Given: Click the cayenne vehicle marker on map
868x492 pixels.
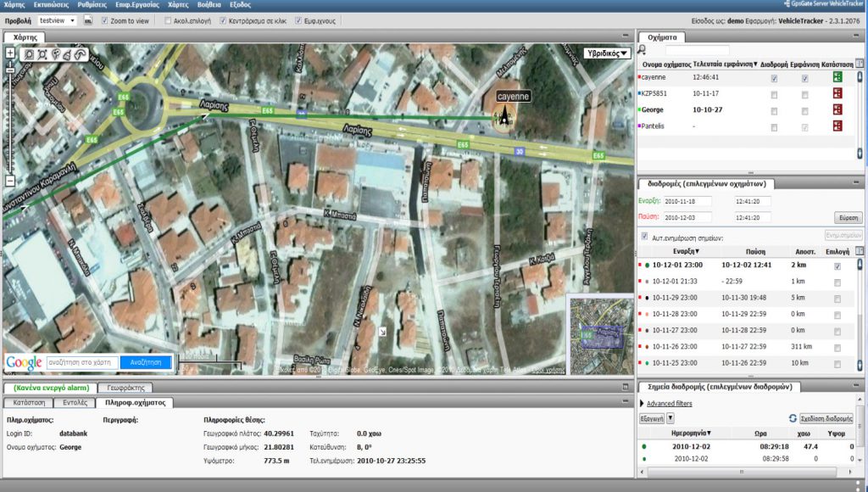Looking at the screenshot, I should (x=504, y=118).
